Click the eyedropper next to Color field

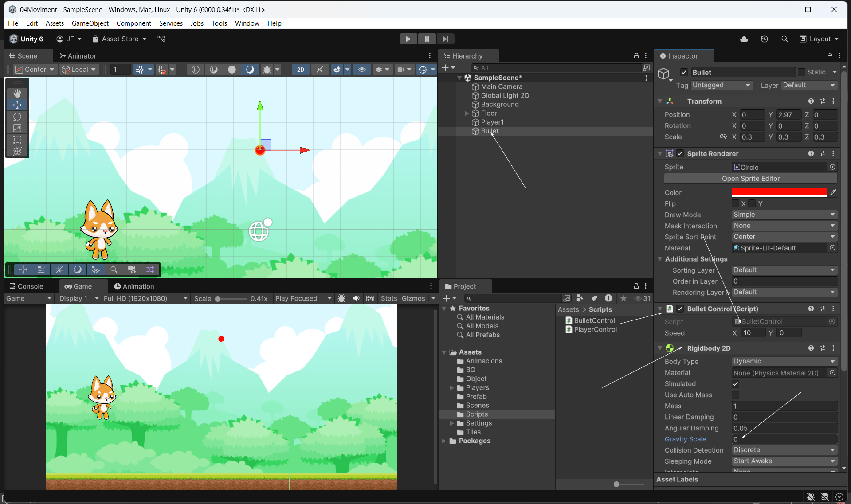click(833, 192)
